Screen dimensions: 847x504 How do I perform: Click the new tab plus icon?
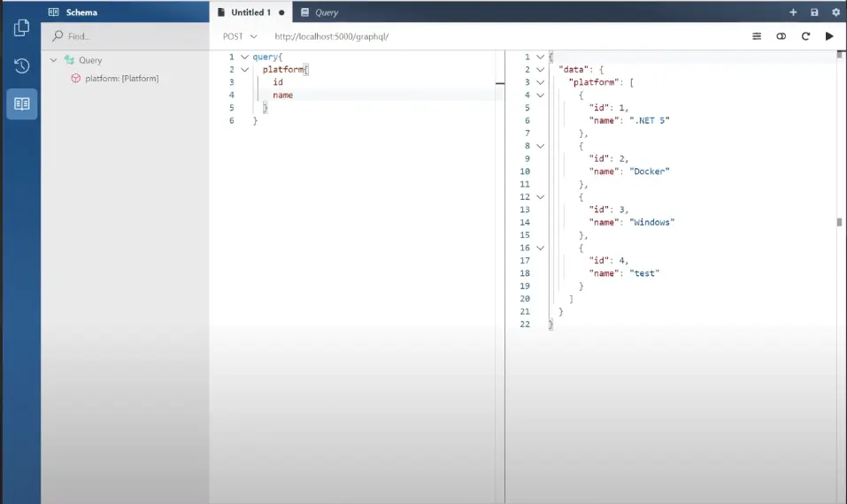pyautogui.click(x=793, y=11)
